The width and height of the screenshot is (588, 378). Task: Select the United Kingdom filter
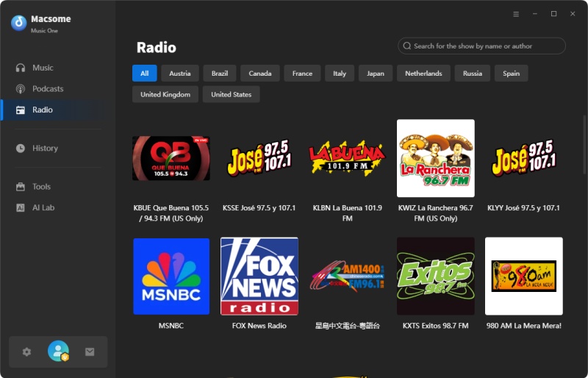click(x=165, y=95)
